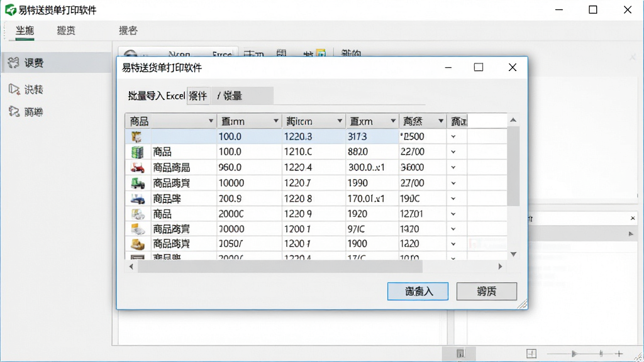Click the cell with value 1990
Viewport: 644px width, 362px height.
(x=372, y=183)
